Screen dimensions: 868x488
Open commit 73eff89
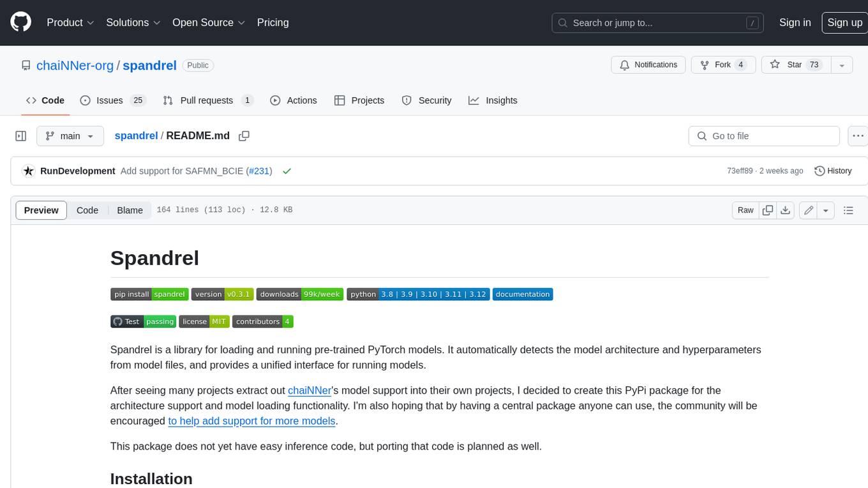(x=740, y=171)
